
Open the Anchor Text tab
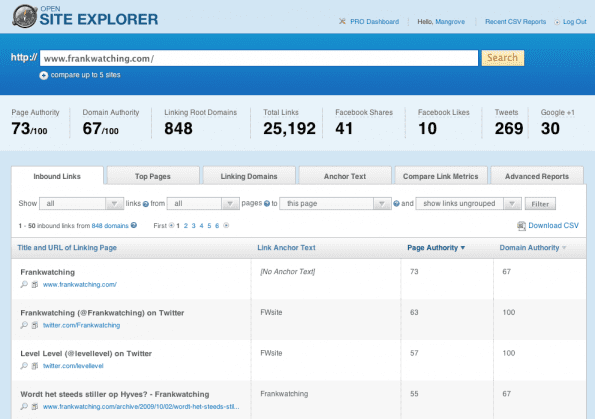point(345,176)
